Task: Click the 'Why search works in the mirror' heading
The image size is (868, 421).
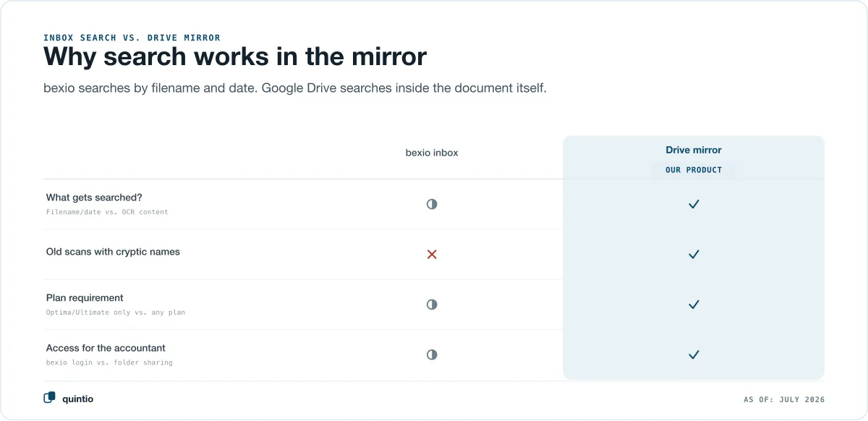Action: pyautogui.click(x=235, y=56)
